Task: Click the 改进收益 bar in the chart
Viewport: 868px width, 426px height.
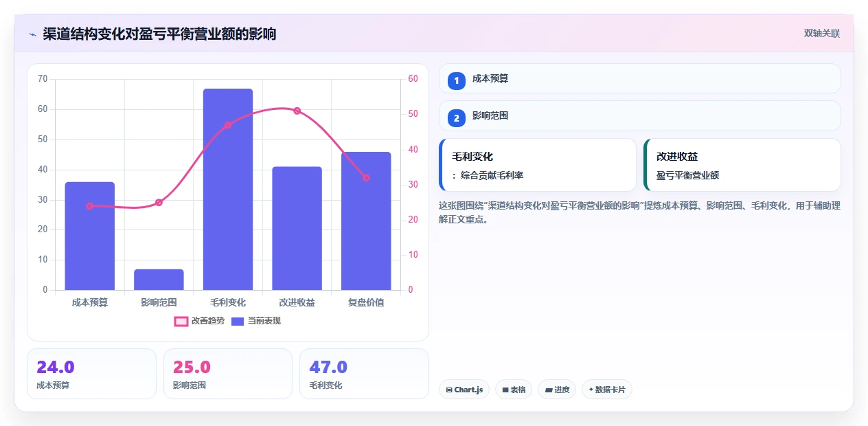Action: coord(297,228)
